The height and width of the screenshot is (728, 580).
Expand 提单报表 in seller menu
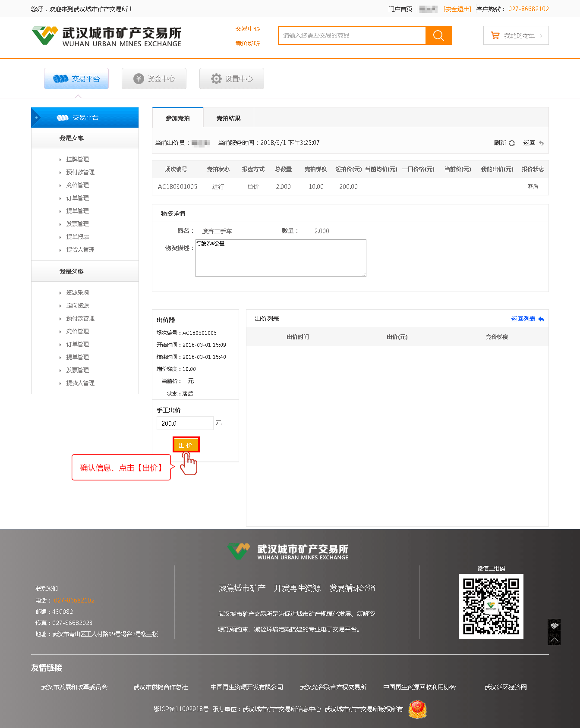pos(78,237)
